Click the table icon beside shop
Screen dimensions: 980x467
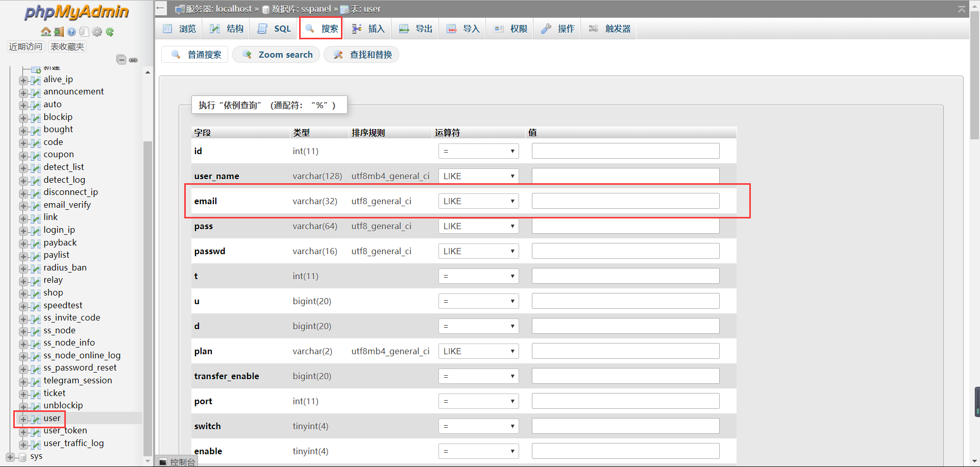pyautogui.click(x=35, y=293)
